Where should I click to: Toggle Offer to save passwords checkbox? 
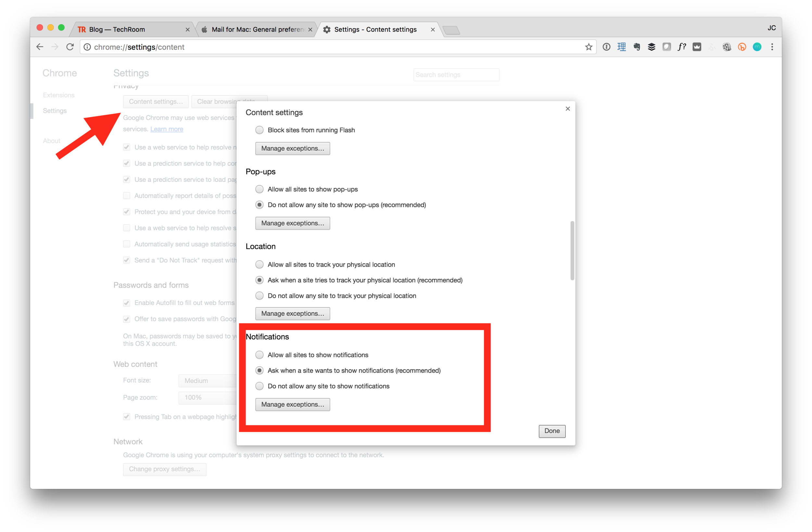(127, 319)
